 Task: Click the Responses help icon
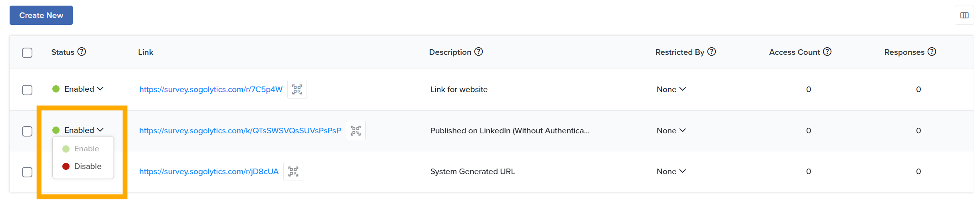point(932,52)
